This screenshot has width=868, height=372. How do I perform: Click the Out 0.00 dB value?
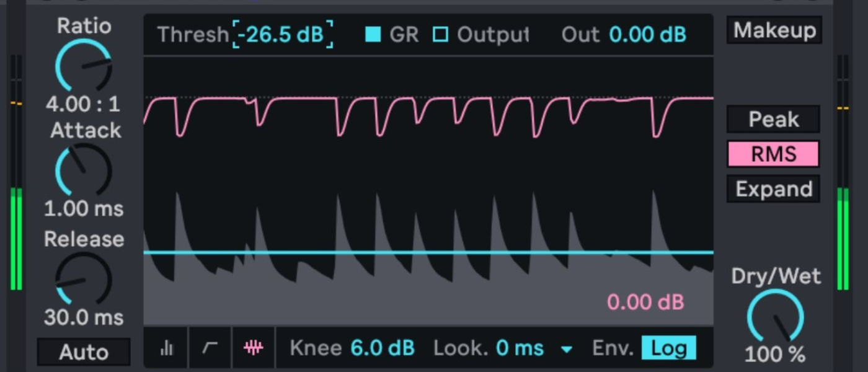[648, 35]
